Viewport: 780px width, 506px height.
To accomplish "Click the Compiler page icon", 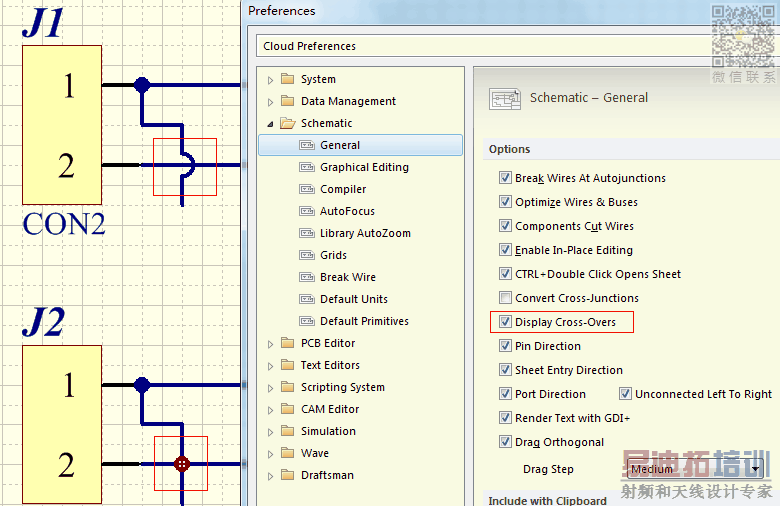I will 306,189.
